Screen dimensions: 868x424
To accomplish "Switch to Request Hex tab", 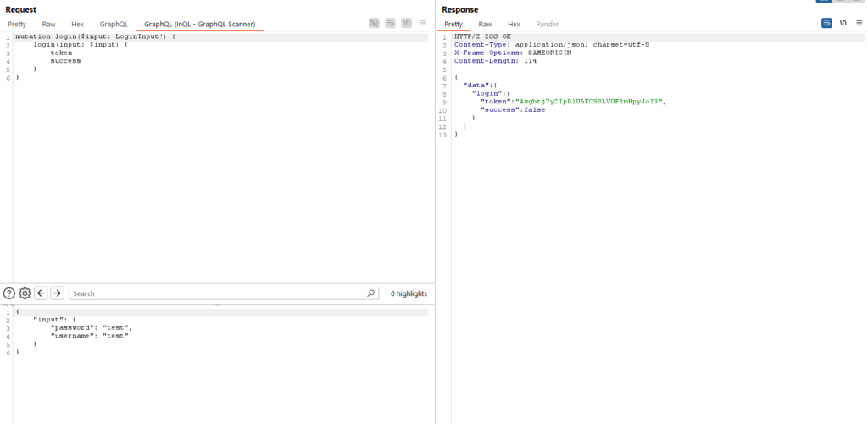I will [77, 25].
